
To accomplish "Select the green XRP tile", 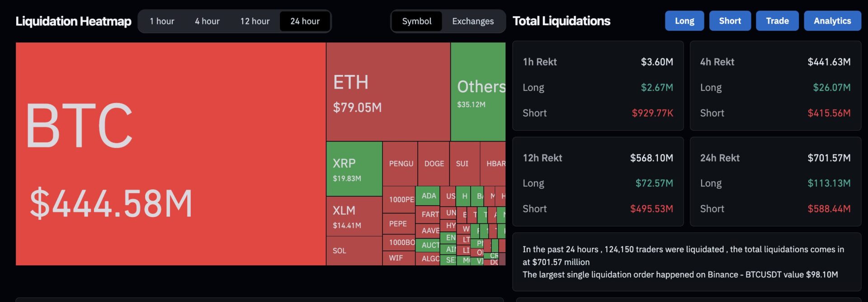I will click(x=354, y=169).
